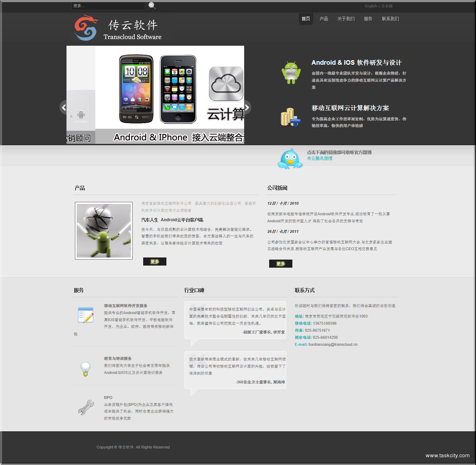The width and height of the screenshot is (476, 465).
Task: Open 教育与培训服务 service title
Action: click(x=118, y=358)
